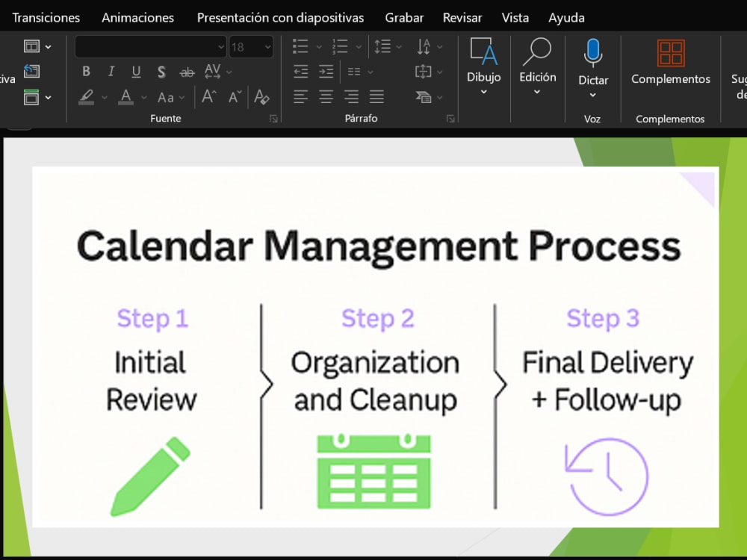Apply the font color A
Image resolution: width=747 pixels, height=560 pixels.
point(125,97)
